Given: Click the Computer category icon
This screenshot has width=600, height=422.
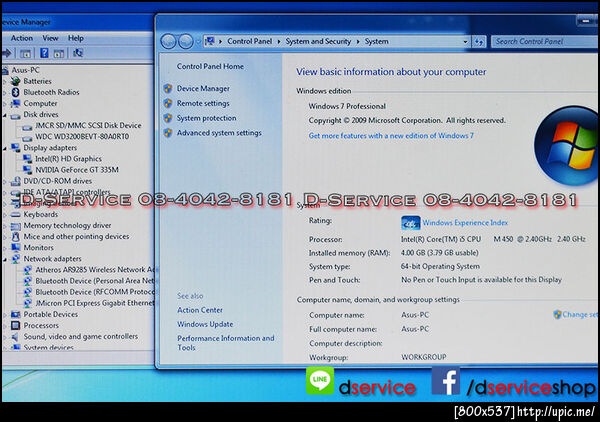Looking at the screenshot, I should click(16, 103).
